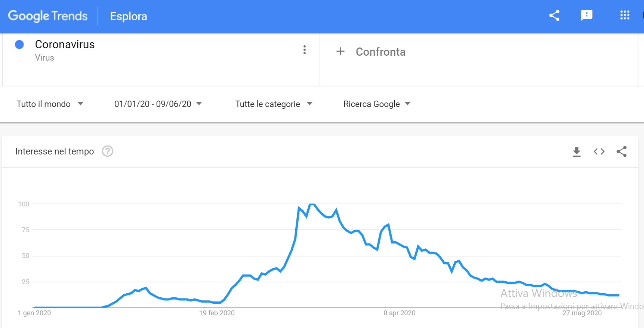Click Confronta to add a comparison term
Screen dimensions: 644x328
click(380, 52)
